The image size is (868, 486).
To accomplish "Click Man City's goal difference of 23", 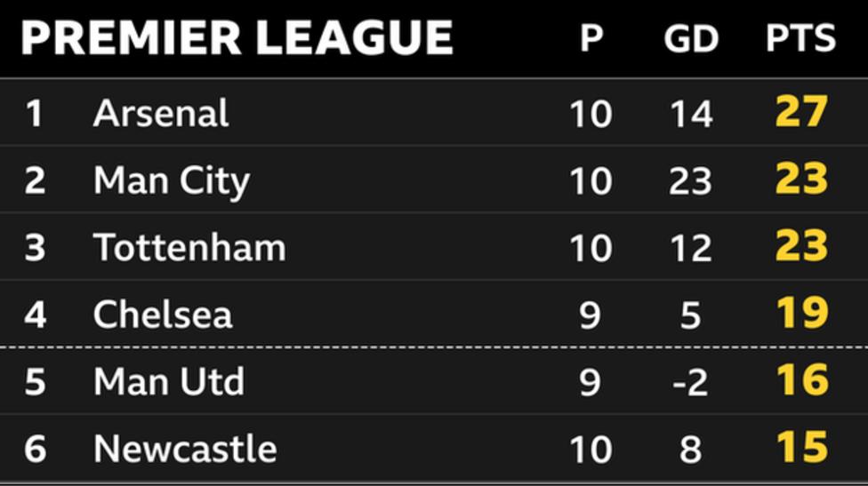I will (690, 180).
